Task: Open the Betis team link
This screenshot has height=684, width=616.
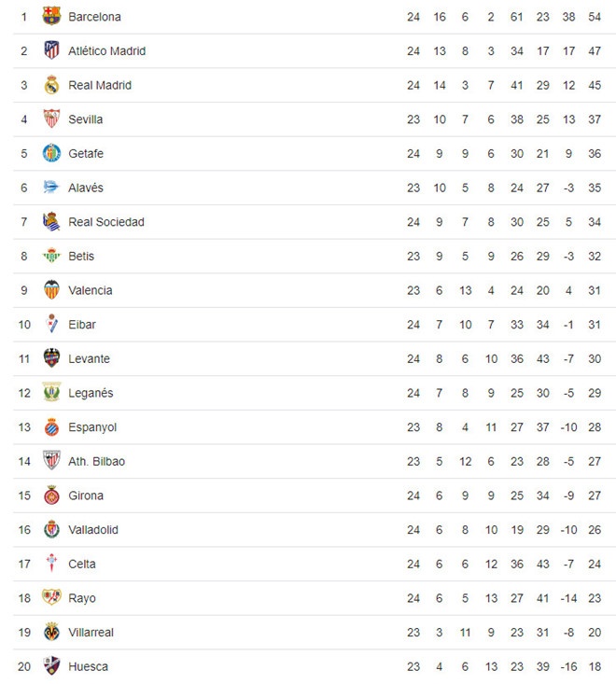Action: point(81,256)
